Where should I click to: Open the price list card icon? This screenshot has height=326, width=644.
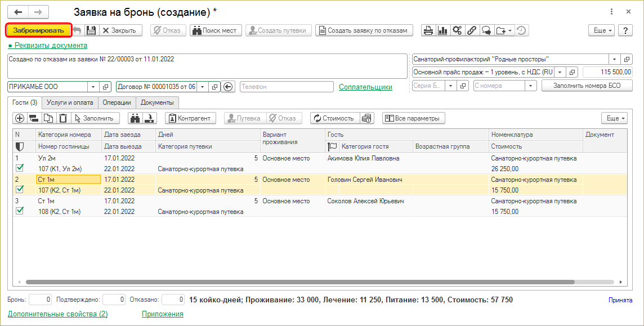coord(573,72)
